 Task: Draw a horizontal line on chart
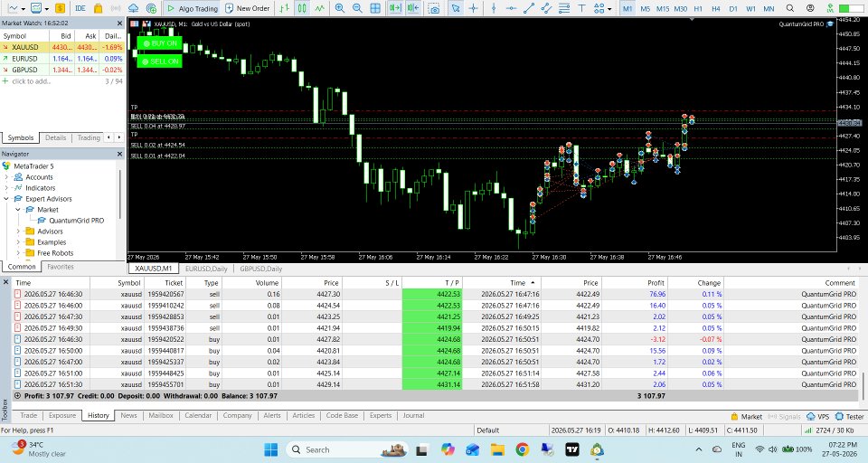coord(511,8)
